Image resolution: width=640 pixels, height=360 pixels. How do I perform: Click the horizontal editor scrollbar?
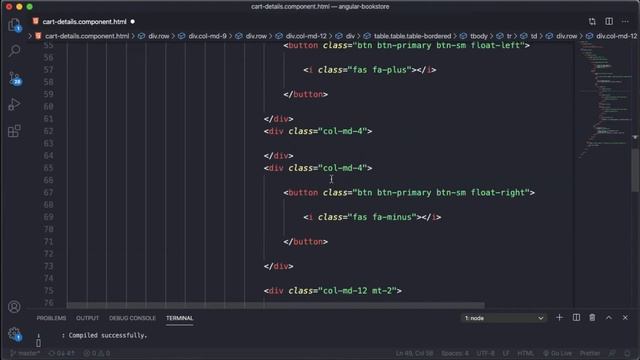[276, 305]
